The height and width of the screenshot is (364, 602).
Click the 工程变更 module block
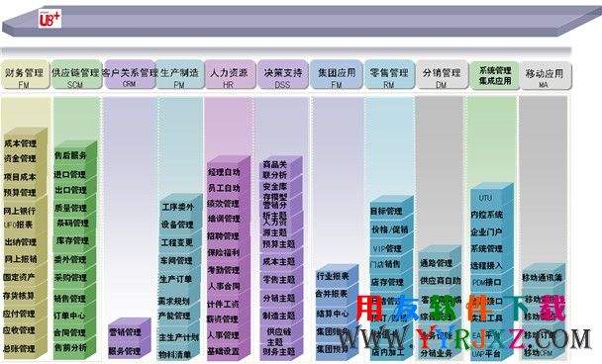(177, 242)
